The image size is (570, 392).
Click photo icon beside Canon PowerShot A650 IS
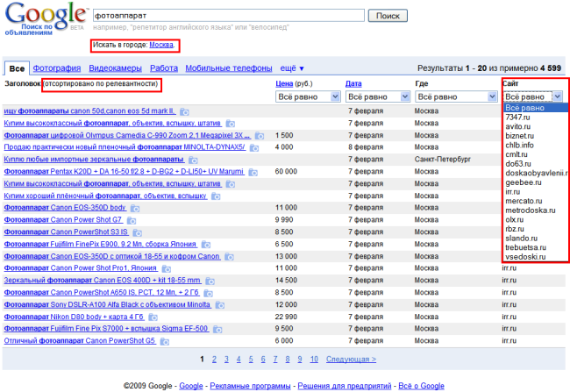(x=209, y=293)
